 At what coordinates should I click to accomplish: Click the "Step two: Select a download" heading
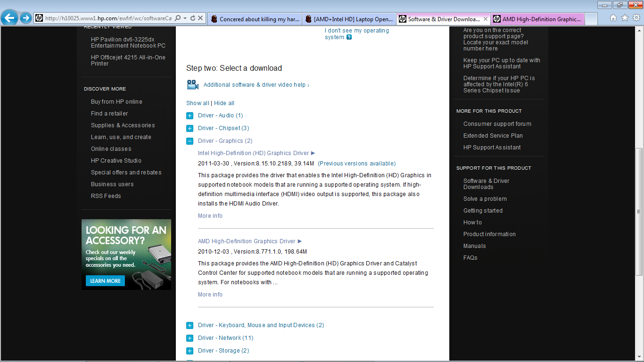pyautogui.click(x=234, y=68)
